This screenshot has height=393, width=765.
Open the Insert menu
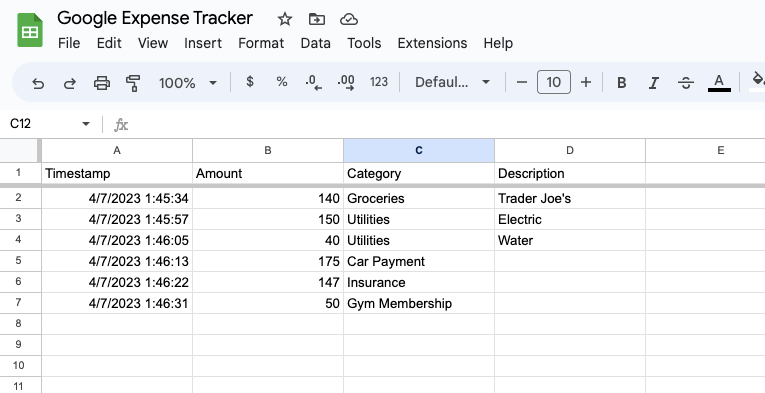click(x=202, y=43)
